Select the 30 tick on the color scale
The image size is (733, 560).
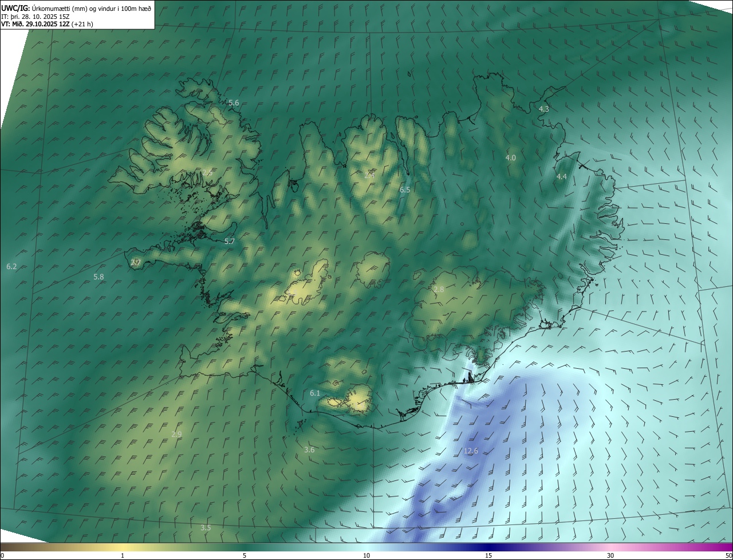pos(610,555)
